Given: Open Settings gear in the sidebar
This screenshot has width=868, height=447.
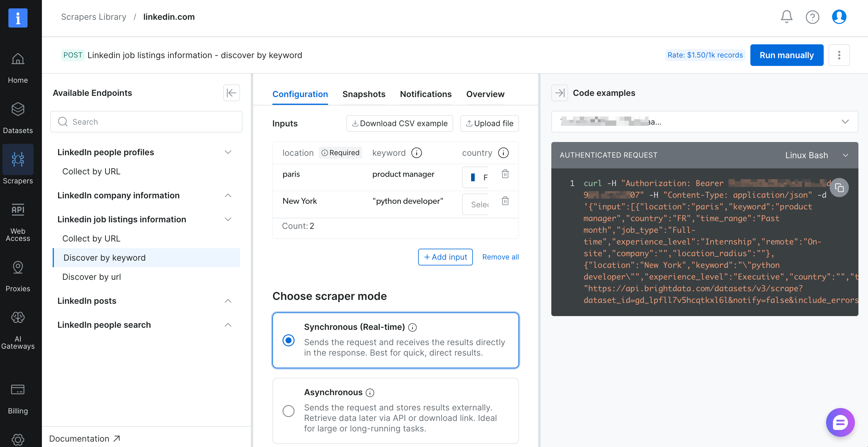Looking at the screenshot, I should click(18, 439).
